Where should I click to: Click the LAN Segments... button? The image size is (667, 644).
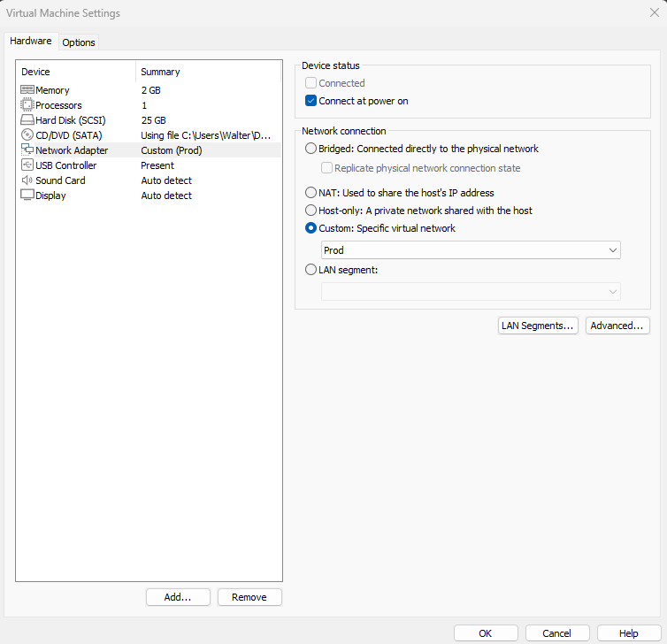(539, 326)
